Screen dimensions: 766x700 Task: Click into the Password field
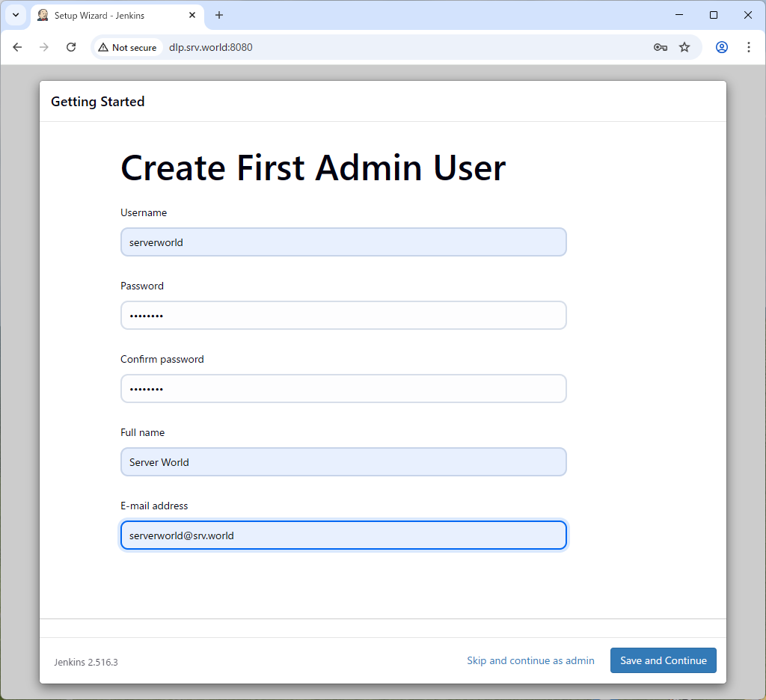click(x=343, y=316)
